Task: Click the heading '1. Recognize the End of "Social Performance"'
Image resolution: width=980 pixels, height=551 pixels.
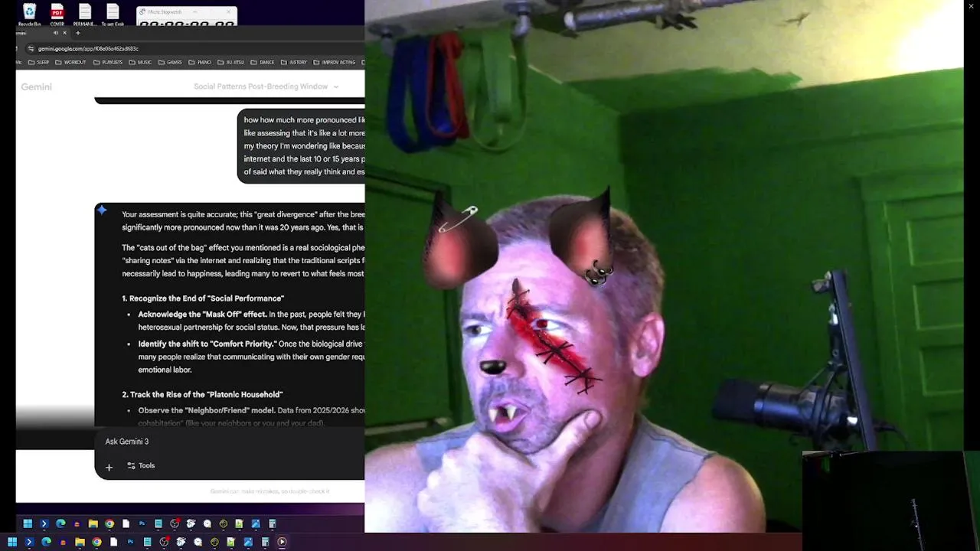Action: [x=203, y=298]
